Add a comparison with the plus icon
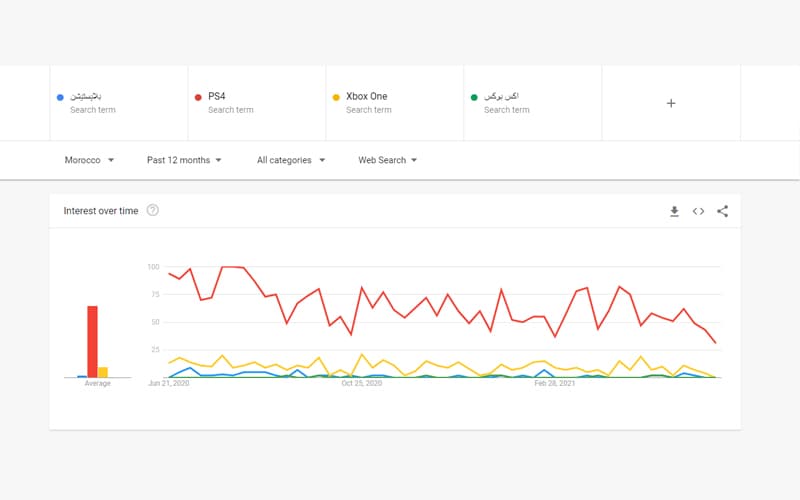Screen dimensions: 800x500 tap(671, 103)
